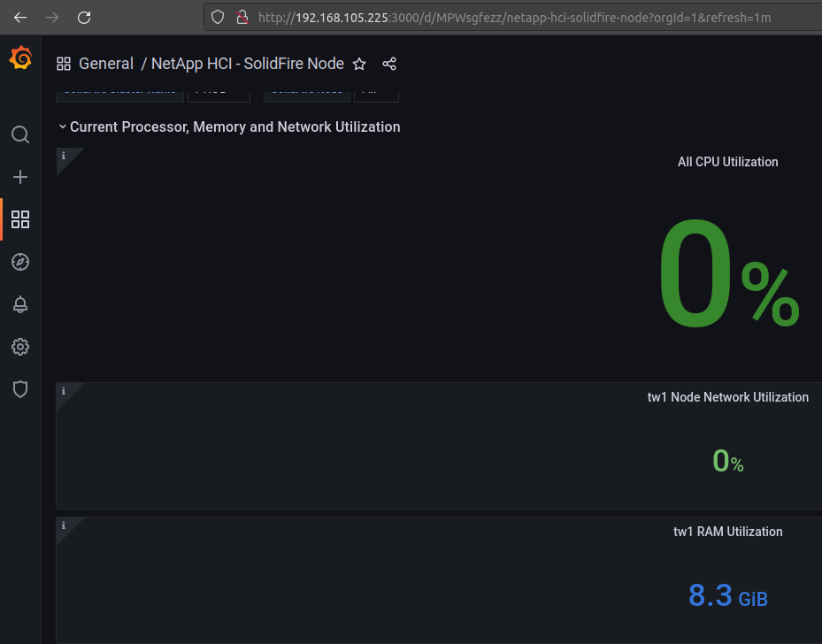This screenshot has width=822, height=644.
Task: Open the General folder breadcrumb link
Action: 106,64
